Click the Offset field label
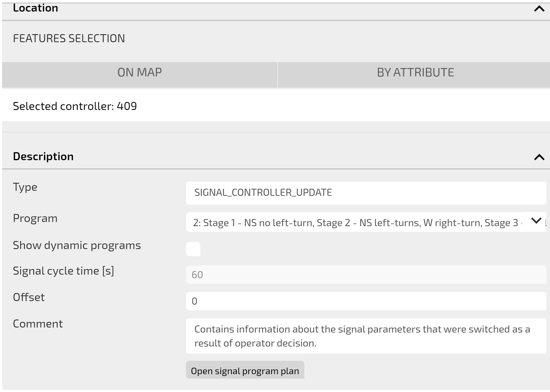Screen dimensions: 550x392 coord(29,297)
